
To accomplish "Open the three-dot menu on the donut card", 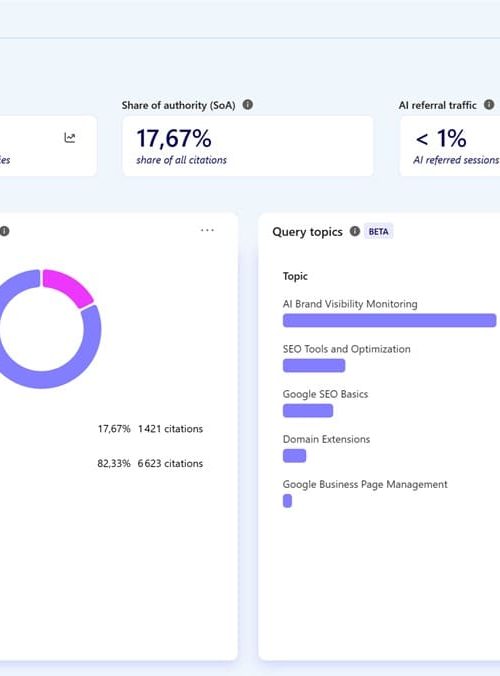I will click(x=207, y=230).
